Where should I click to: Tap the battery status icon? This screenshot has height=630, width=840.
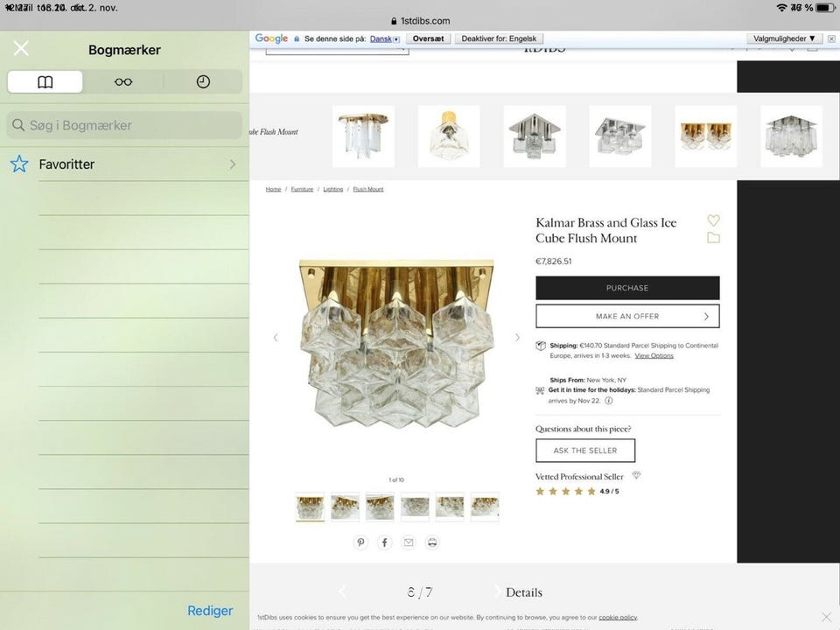tap(825, 8)
